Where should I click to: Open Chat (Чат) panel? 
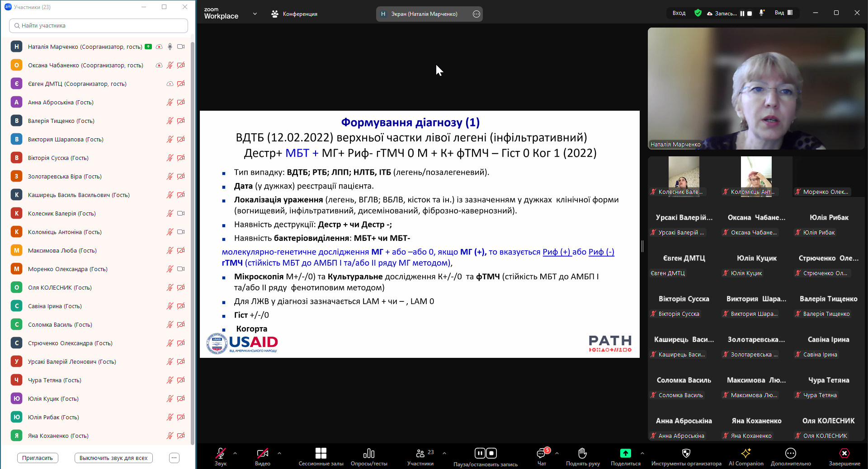coord(541,454)
